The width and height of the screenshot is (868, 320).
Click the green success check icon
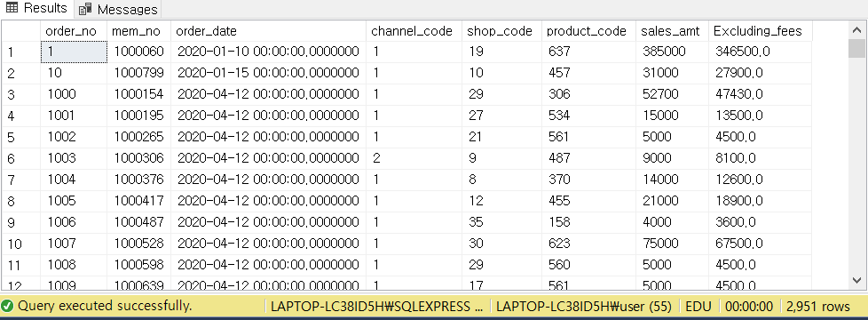(x=7, y=306)
